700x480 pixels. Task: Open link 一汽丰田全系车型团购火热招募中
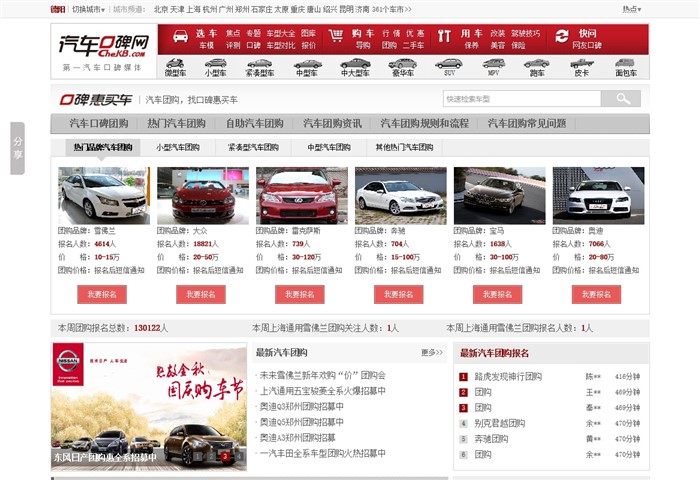click(323, 454)
